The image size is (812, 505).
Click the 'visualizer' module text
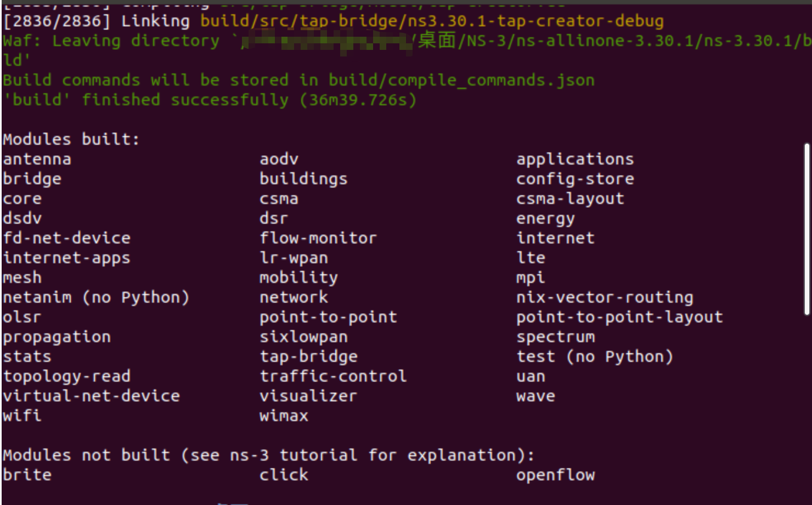click(308, 396)
